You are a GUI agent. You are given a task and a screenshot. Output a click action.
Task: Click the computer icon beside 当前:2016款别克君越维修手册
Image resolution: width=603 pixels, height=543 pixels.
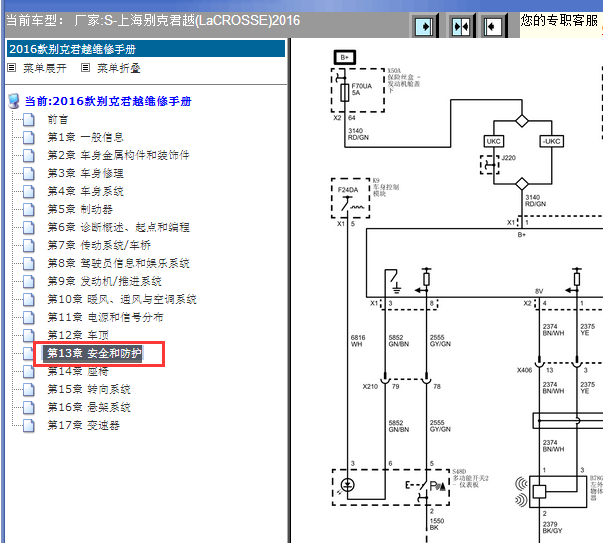tap(14, 101)
